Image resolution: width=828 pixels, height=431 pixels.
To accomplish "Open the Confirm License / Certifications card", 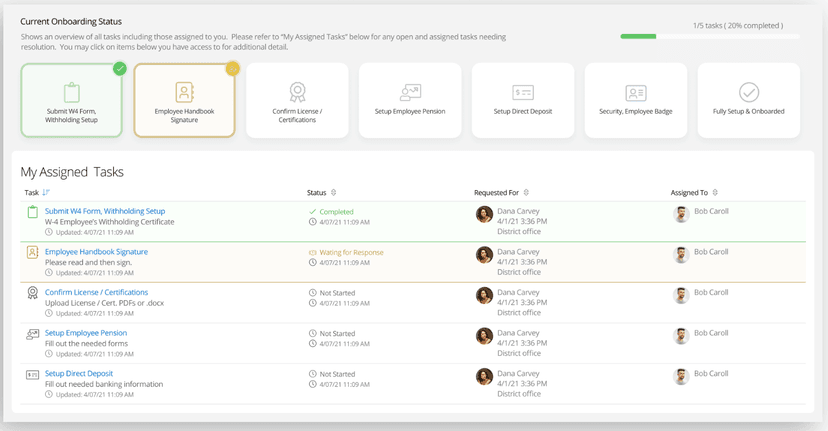I will pos(297,100).
